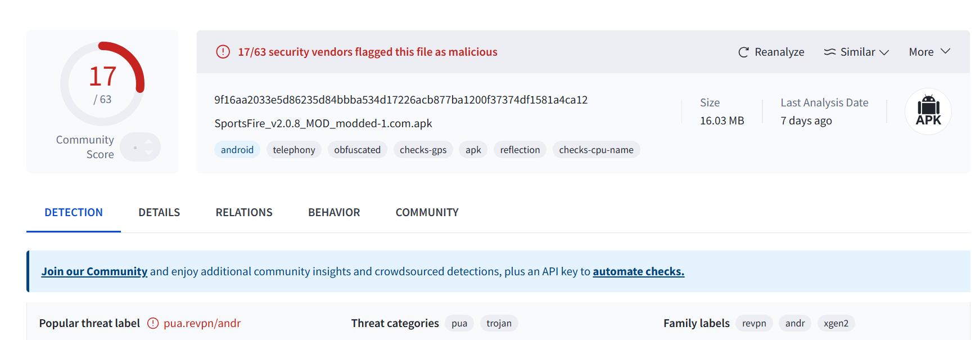Click the 16.03 MB size value
980x340 pixels.
coord(722,120)
